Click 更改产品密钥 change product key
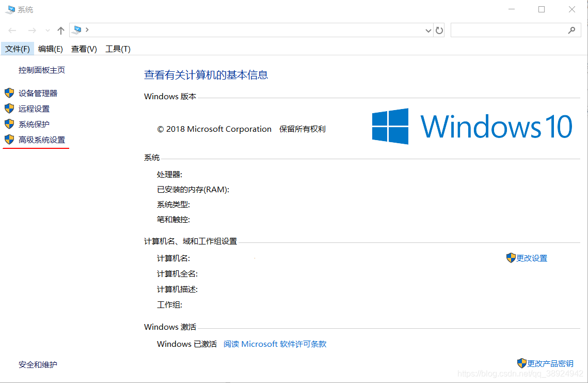The image size is (588, 383). [550, 363]
